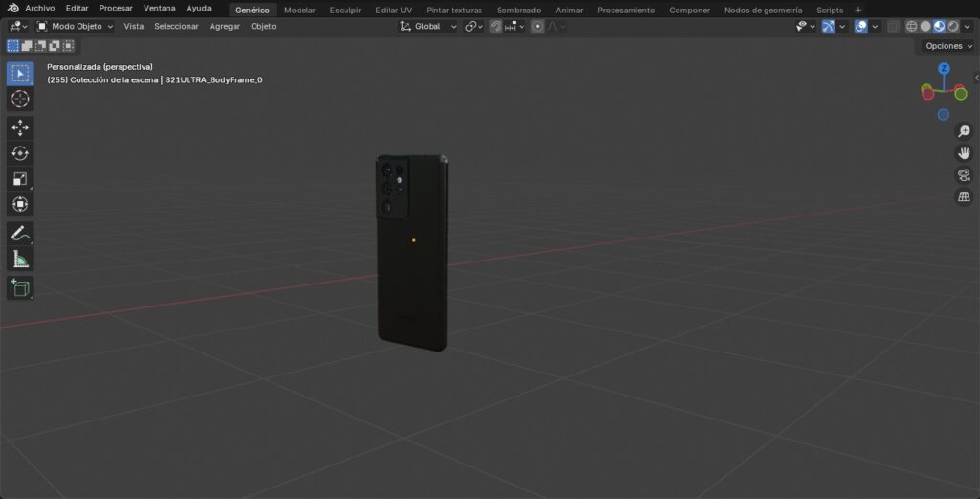Screen dimensions: 980x499
Task: Set selection mode to extend
Action: click(x=26, y=46)
